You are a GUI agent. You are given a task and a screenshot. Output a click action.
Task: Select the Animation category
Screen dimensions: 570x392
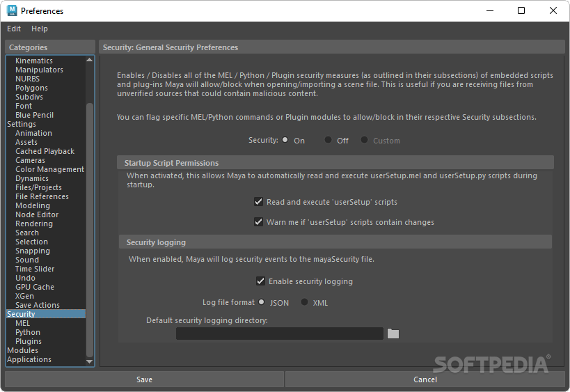[34, 133]
